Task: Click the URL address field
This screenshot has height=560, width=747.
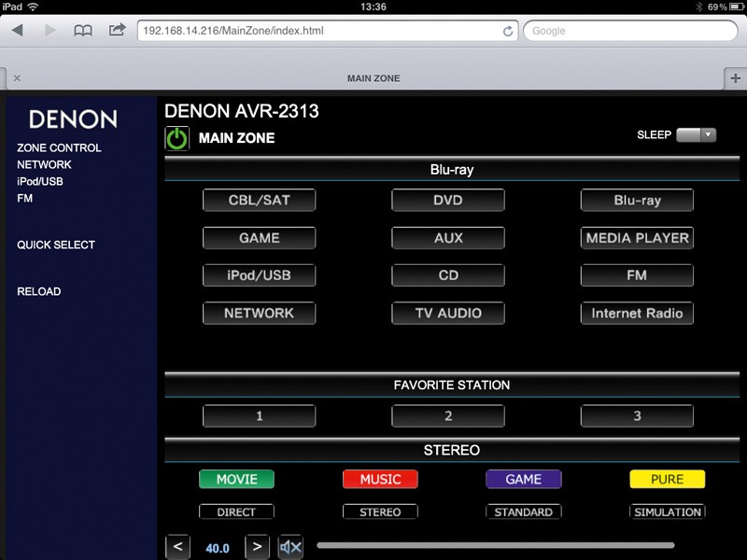Action: (328, 31)
